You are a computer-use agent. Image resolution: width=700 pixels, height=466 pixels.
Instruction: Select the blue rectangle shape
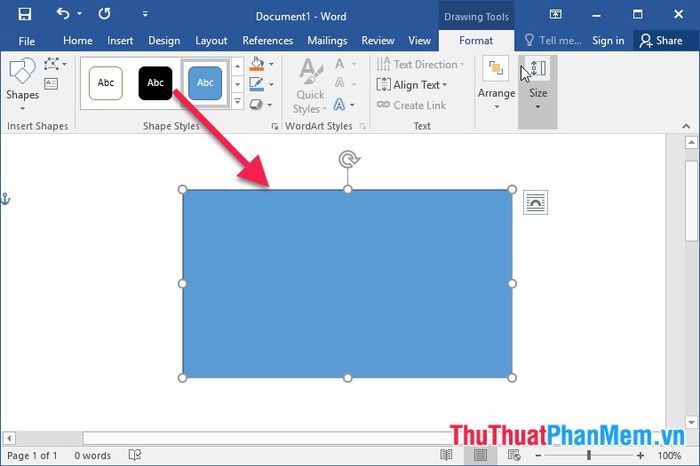(x=347, y=284)
